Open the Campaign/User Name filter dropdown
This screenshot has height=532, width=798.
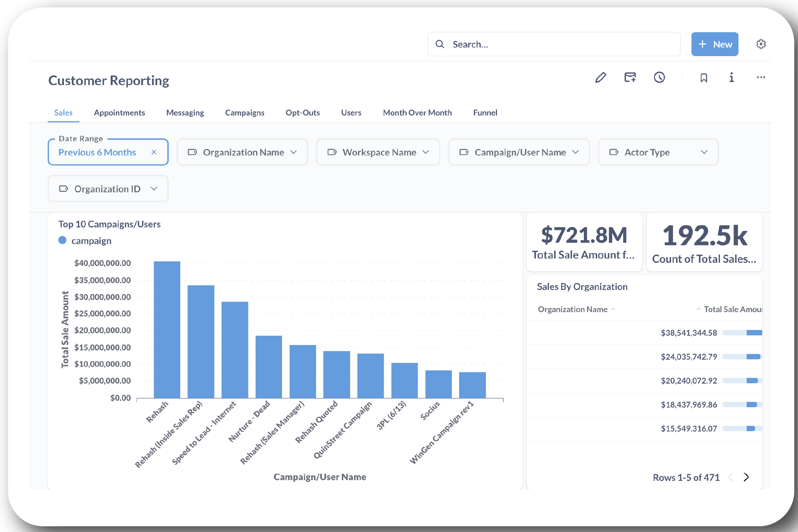click(x=519, y=152)
